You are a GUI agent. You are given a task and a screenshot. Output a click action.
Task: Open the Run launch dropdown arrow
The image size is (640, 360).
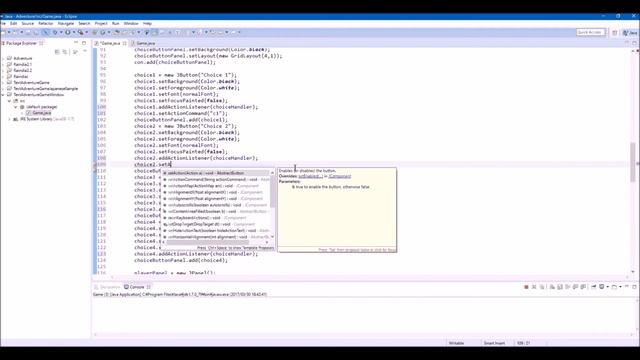pyautogui.click(x=74, y=32)
